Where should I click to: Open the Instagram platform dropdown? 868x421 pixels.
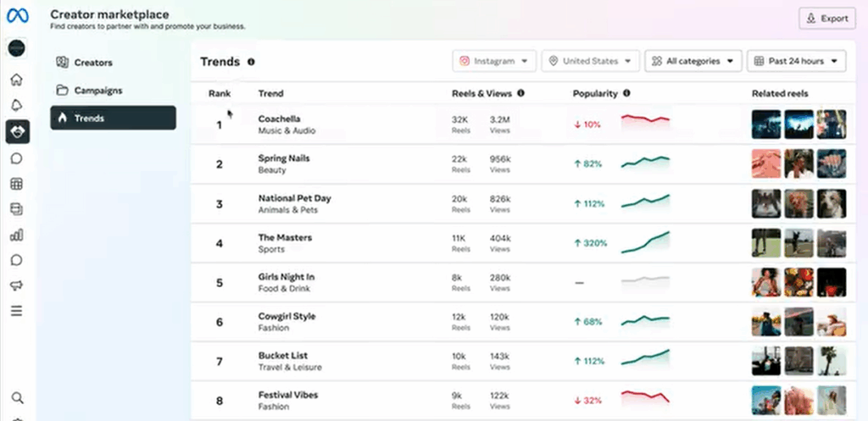[495, 61]
